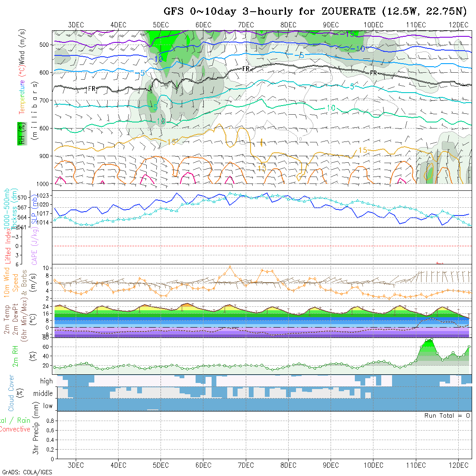This screenshot has width=476, height=476.
Task: Click the '3hr Precip (mm)' axis label
Action: pyautogui.click(x=36, y=428)
